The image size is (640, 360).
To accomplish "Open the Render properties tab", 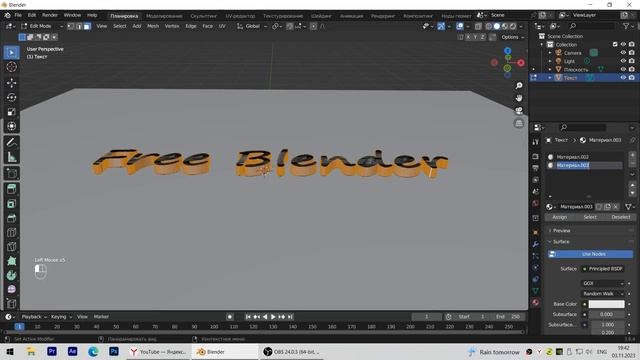I will (536, 157).
